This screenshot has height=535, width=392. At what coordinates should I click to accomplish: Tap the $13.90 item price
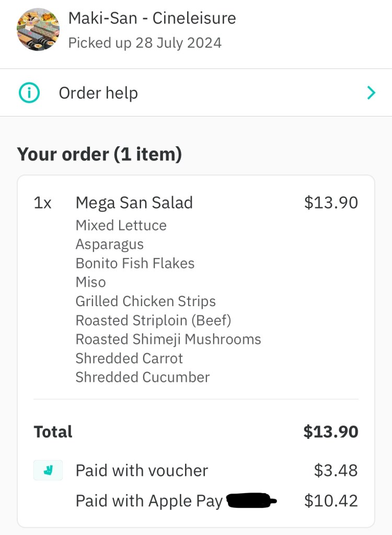point(331,203)
